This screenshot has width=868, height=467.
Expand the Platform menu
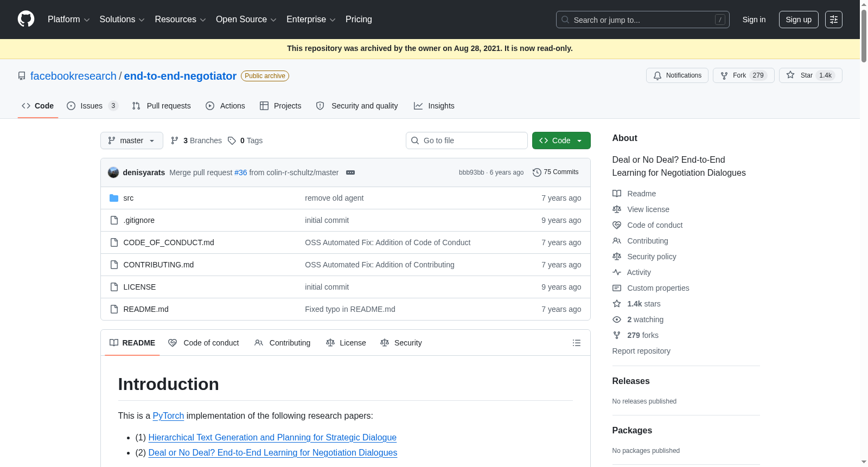pos(68,20)
